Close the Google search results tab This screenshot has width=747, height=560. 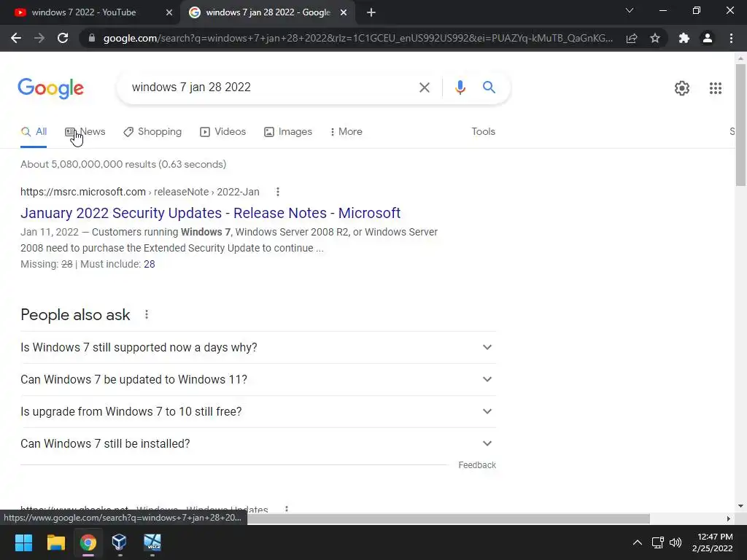pos(344,13)
